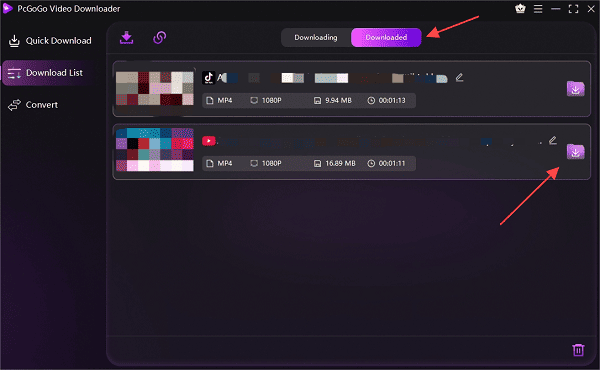Click the Download List sidebar icon
The height and width of the screenshot is (370, 600).
(x=14, y=73)
